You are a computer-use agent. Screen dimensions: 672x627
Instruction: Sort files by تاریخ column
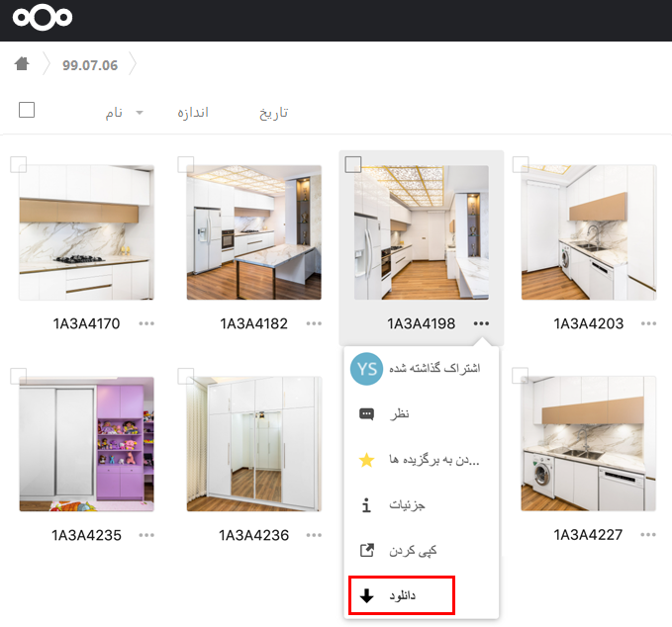(273, 112)
